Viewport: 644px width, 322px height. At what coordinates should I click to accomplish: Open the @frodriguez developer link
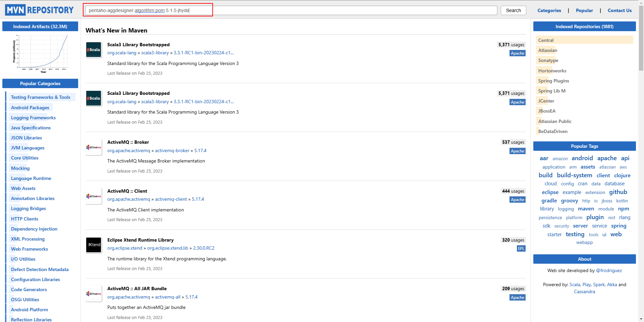point(608,270)
